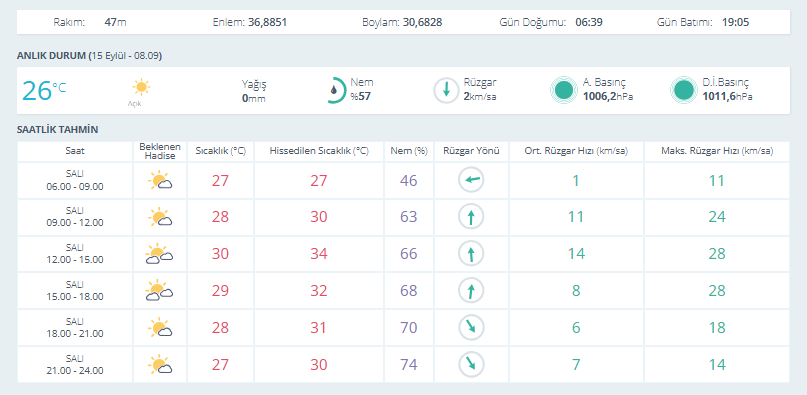
Task: Click the felt temperature 34 at 12.00 - 15.00
Action: coord(319,254)
